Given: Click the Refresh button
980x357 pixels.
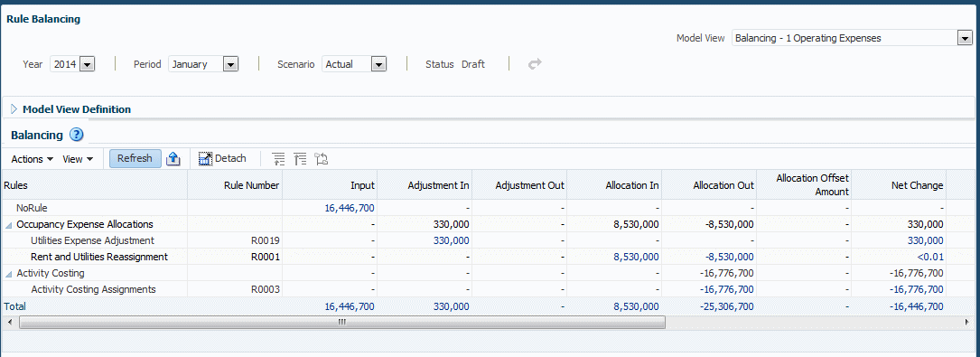Looking at the screenshot, I should [135, 158].
